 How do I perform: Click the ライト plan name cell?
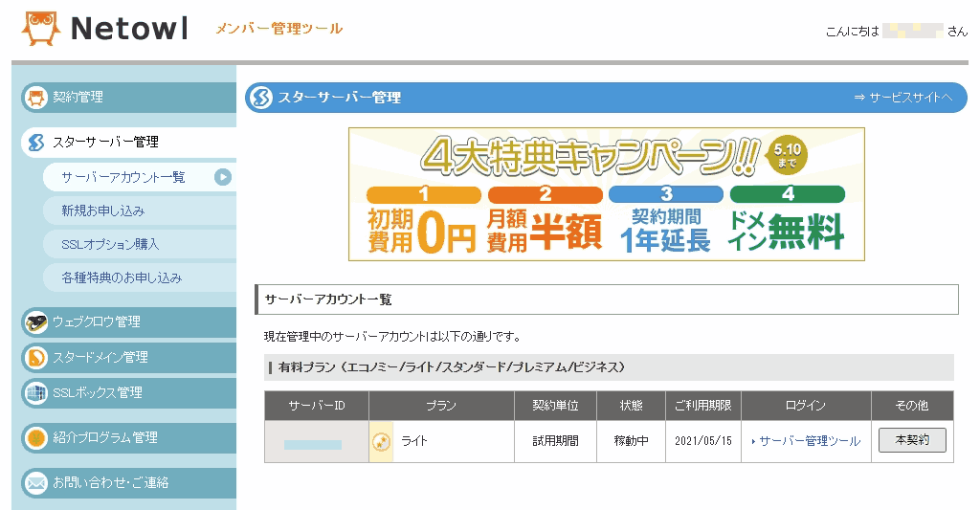click(x=441, y=441)
